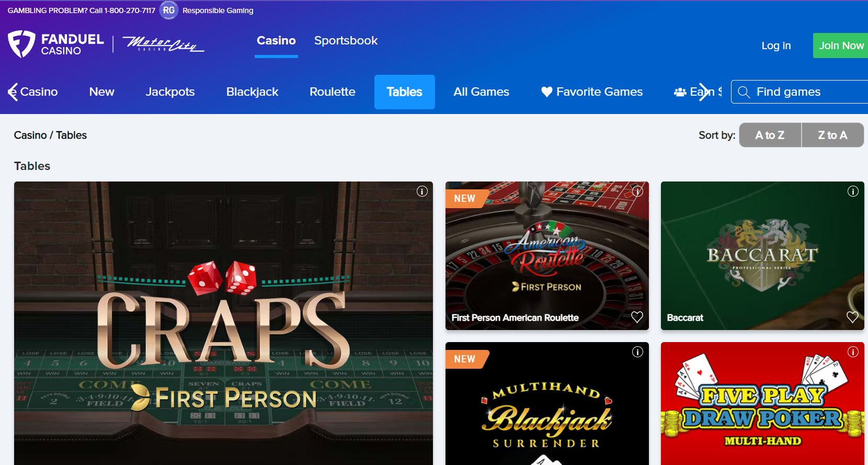
Task: Open Multihand Blackjack Surrender thumbnail
Action: tap(547, 403)
